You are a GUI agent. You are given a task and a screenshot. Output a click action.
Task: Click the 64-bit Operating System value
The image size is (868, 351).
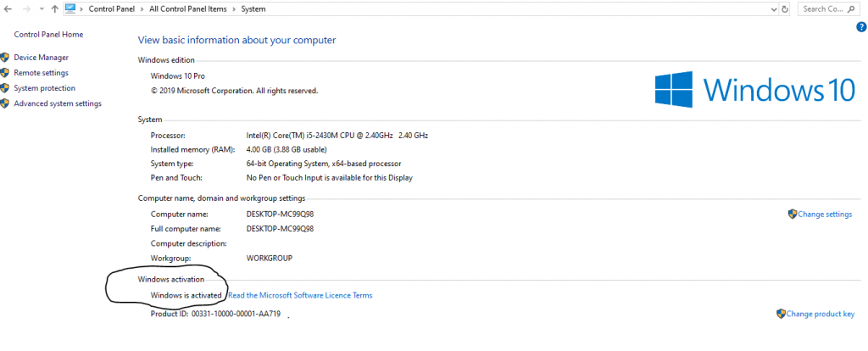tap(323, 164)
